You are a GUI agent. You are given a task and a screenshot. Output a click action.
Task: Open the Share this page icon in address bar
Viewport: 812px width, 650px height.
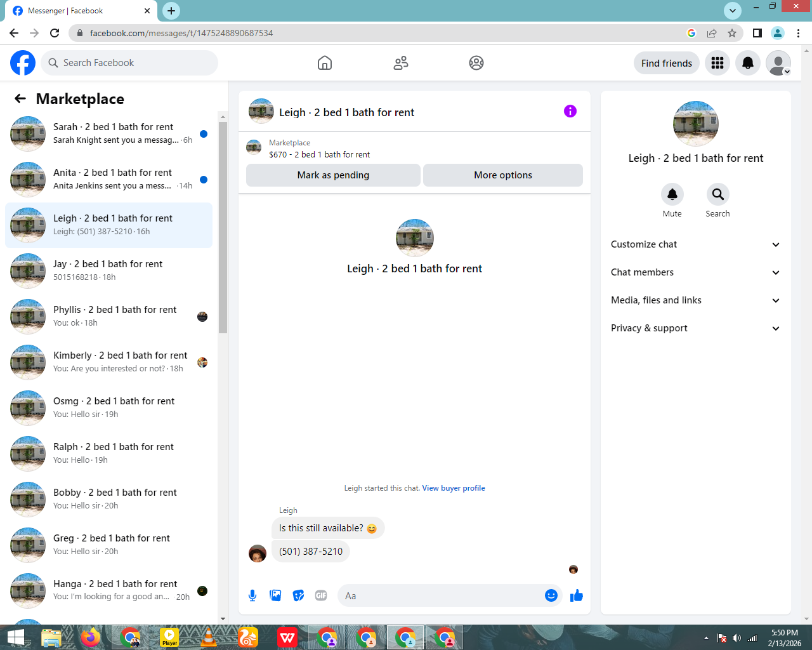[712, 33]
